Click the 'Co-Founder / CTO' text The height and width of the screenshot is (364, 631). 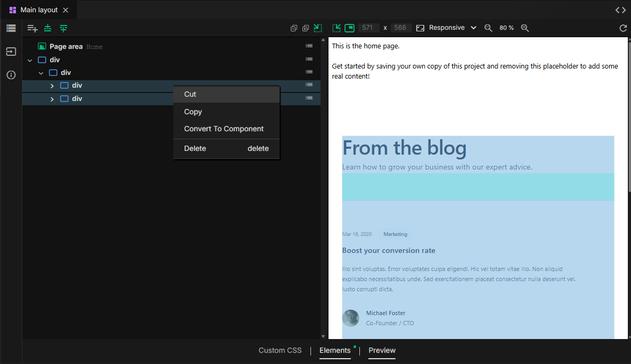(x=390, y=323)
